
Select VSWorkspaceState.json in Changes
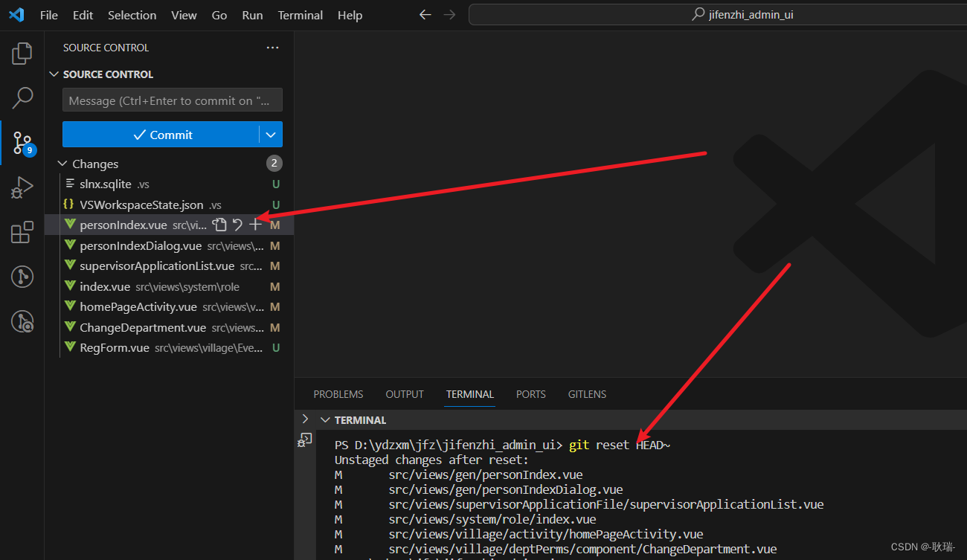point(169,205)
